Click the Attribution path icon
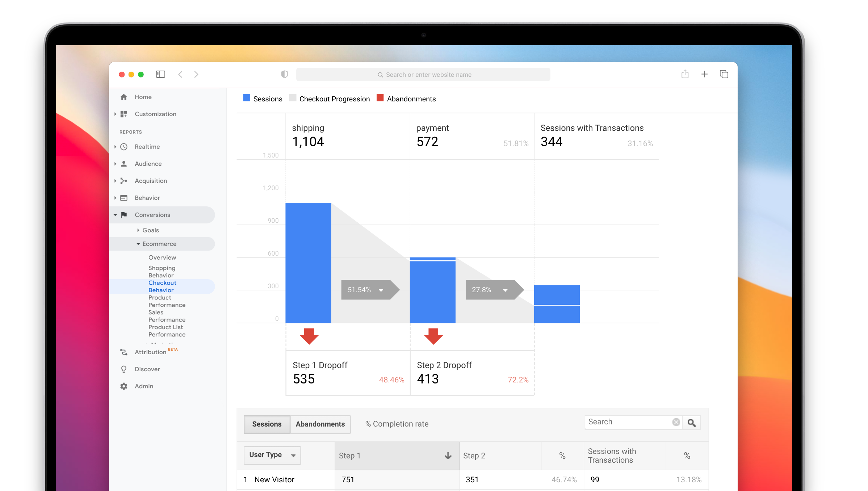Image resolution: width=868 pixels, height=491 pixels. pos(124,352)
